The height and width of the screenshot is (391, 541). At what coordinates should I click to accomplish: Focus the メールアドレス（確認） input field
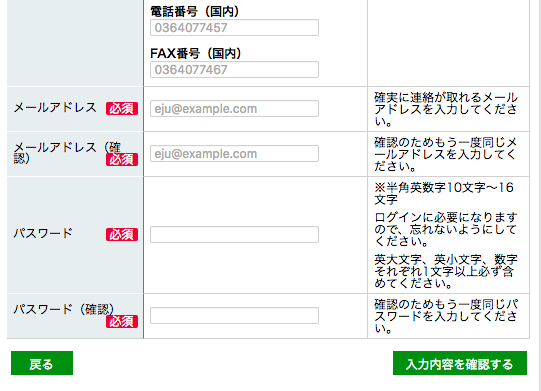coord(234,154)
